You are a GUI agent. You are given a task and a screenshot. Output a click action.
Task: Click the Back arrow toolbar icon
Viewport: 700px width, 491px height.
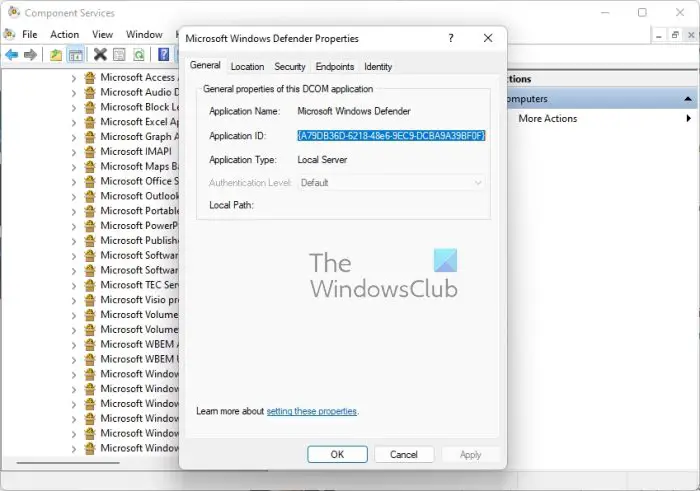[12, 55]
